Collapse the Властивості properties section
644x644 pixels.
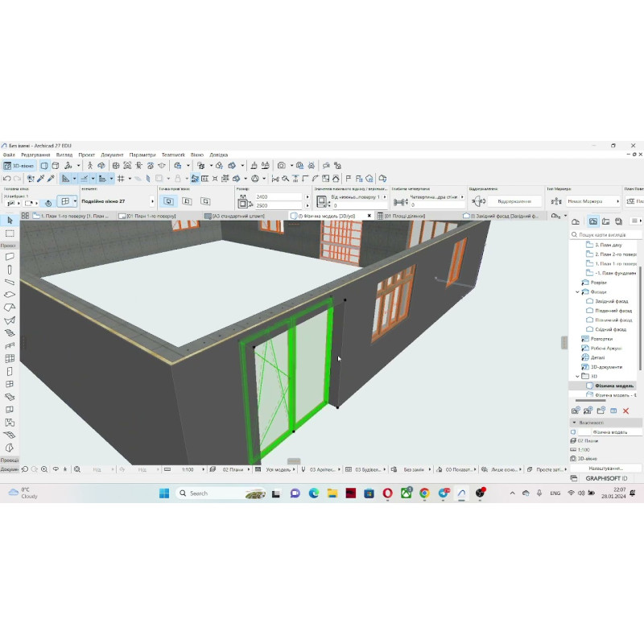tap(574, 422)
